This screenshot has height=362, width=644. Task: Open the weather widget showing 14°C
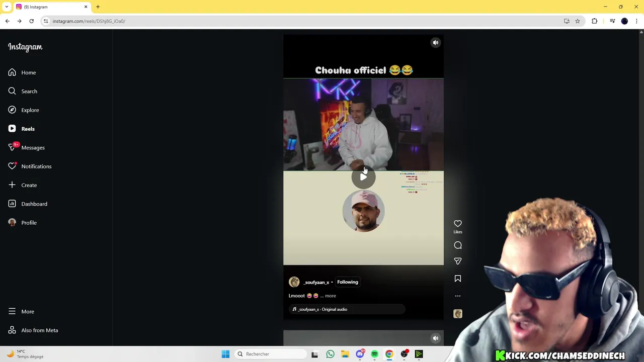pos(24,354)
